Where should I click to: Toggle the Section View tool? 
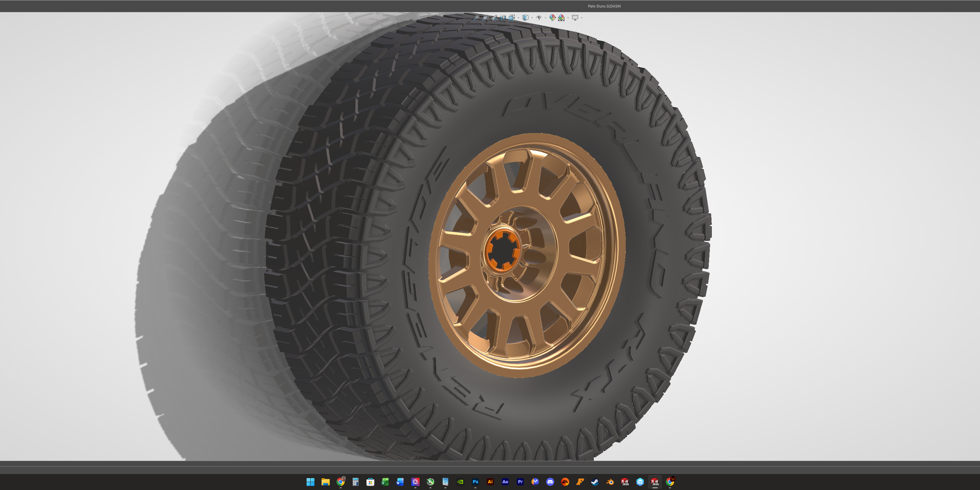point(503,18)
